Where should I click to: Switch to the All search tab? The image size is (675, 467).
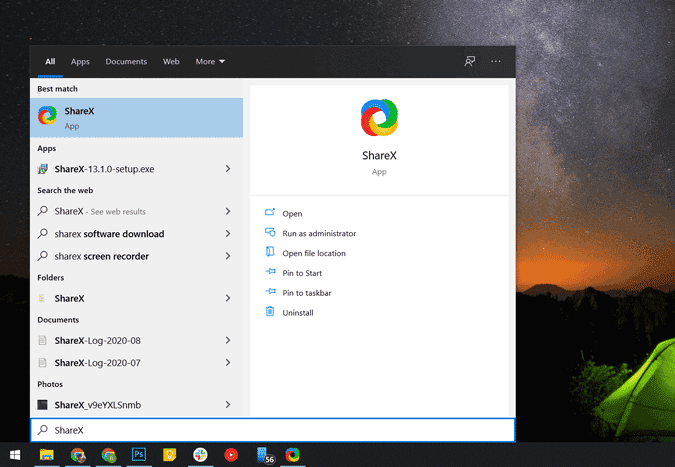point(50,62)
